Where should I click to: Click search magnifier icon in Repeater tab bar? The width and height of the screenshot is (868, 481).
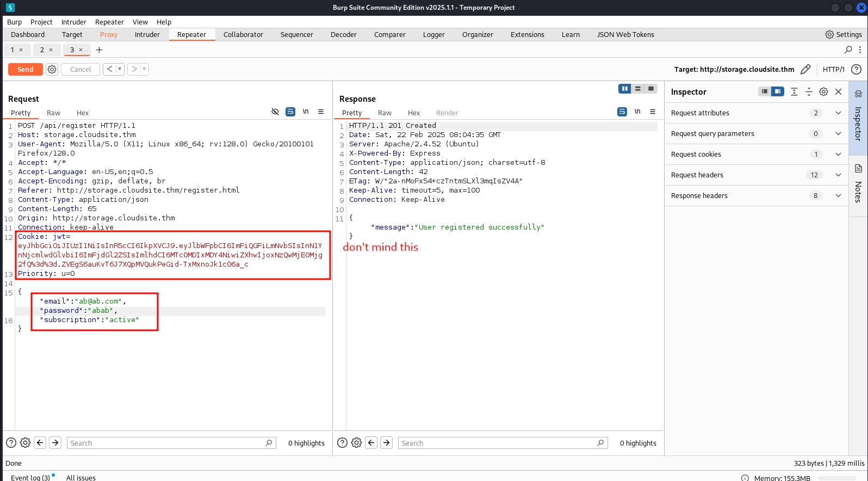point(848,50)
